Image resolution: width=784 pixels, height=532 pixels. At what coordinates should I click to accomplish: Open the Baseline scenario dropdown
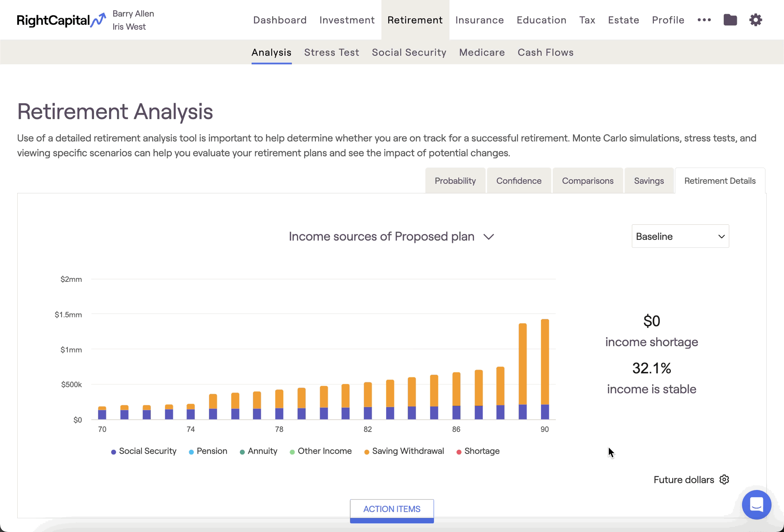680,236
